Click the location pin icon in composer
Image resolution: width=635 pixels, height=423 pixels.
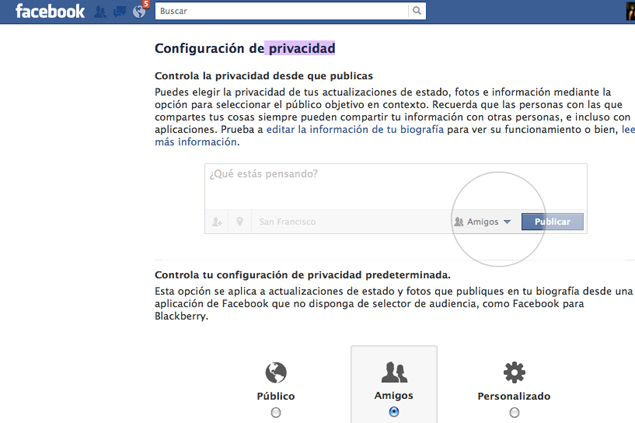point(240,222)
